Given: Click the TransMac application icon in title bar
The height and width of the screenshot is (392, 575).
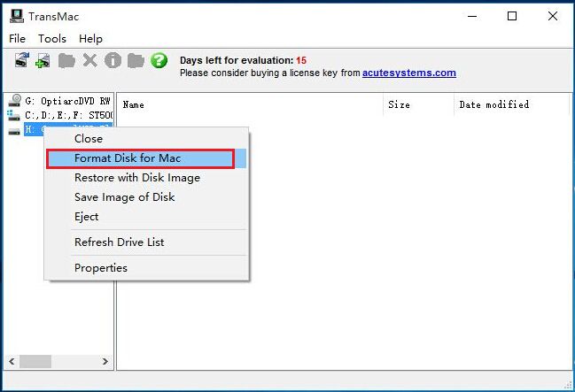Looking at the screenshot, I should pyautogui.click(x=17, y=16).
